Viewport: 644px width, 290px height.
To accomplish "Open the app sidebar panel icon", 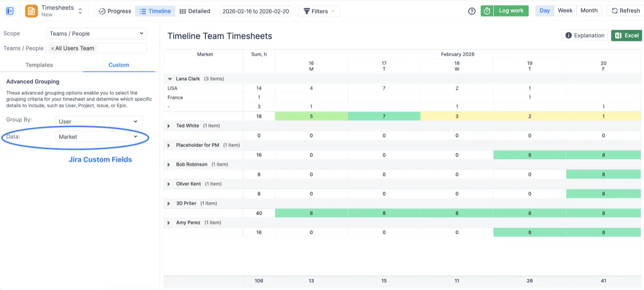I will tap(10, 10).
